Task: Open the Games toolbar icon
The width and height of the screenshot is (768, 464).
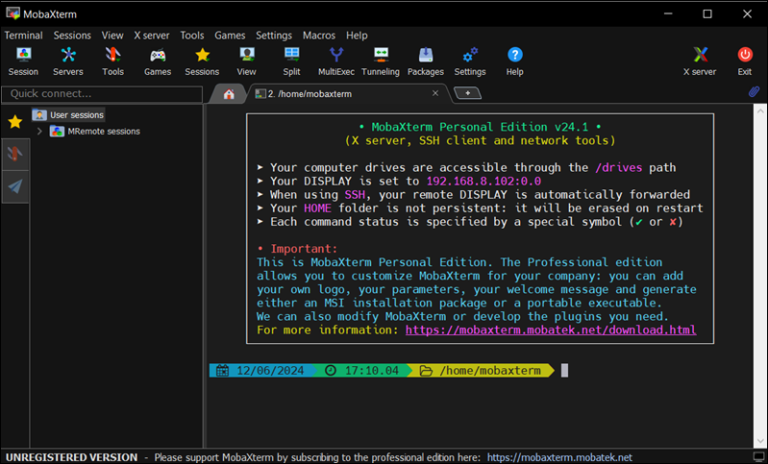Action: point(157,61)
